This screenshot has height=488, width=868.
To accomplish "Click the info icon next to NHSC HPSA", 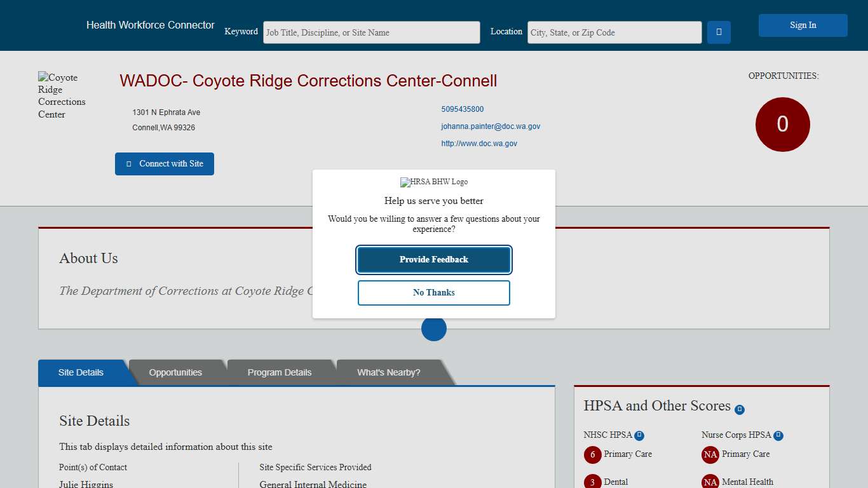I will point(638,435).
